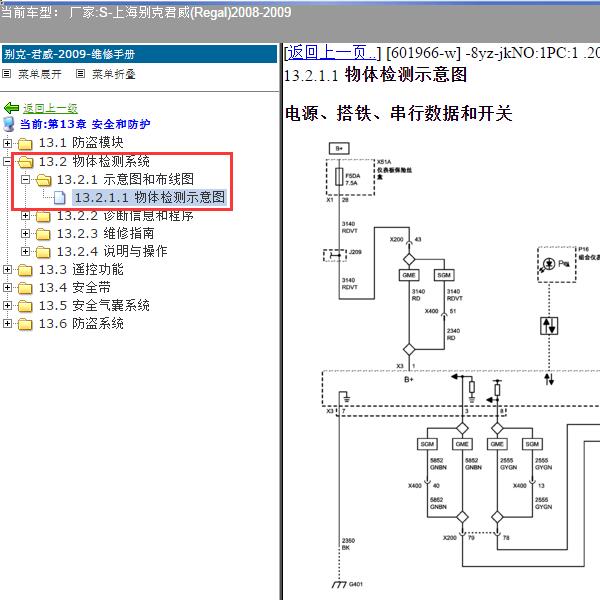Click open folder icon for 13.2 物体检测系统
600x600 pixels.
[25, 162]
